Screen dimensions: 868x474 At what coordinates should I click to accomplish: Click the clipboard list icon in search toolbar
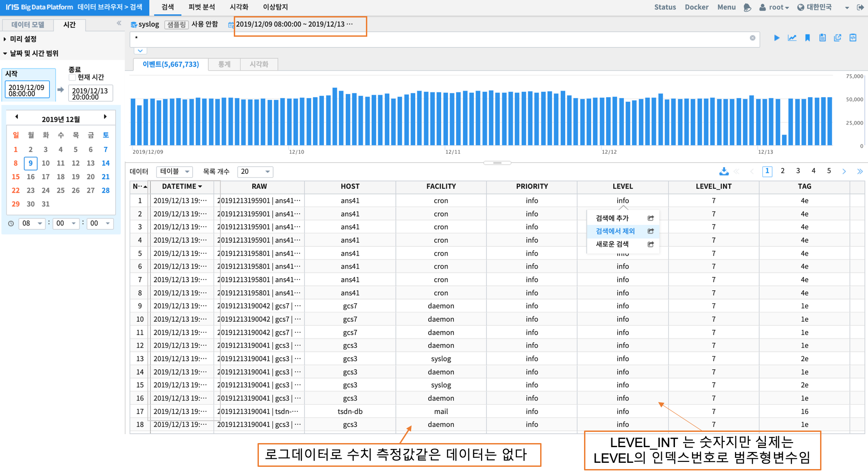822,38
